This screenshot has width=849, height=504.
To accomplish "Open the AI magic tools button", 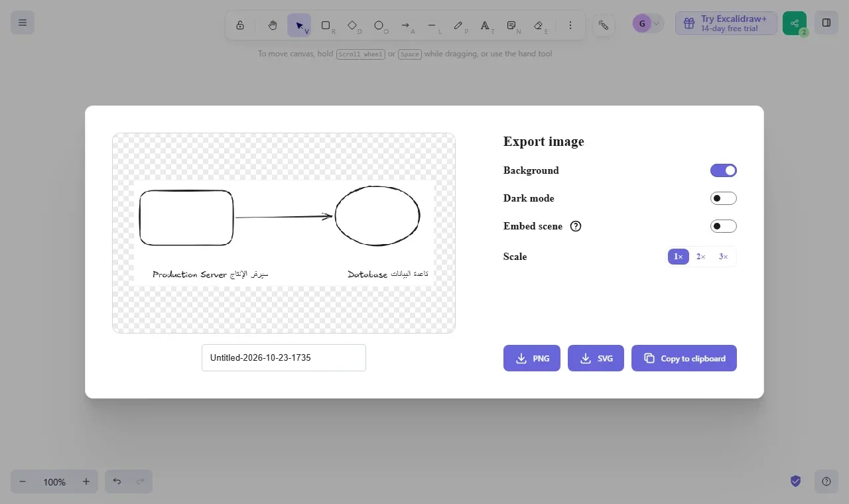I will click(x=603, y=25).
